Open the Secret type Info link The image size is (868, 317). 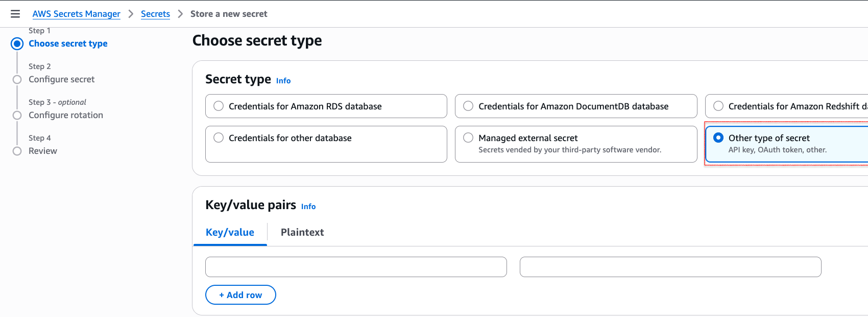[x=283, y=80]
